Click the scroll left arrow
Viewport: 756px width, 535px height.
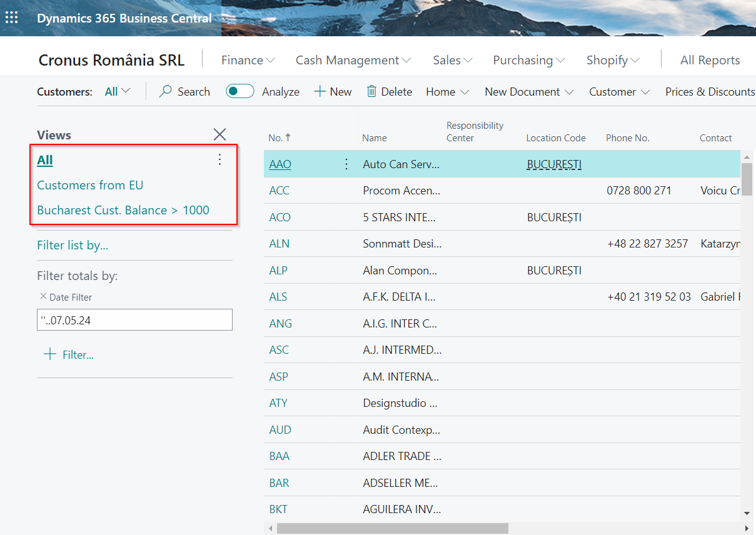(270, 528)
